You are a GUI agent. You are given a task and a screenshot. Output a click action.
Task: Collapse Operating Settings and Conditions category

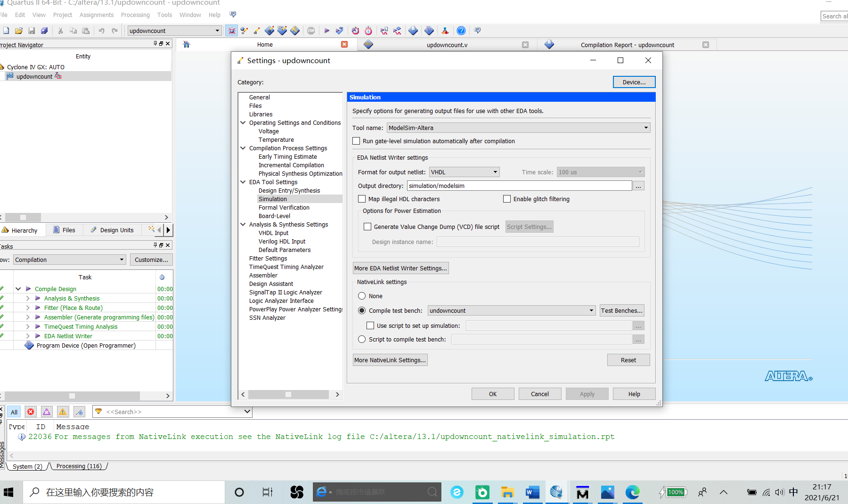[243, 122]
